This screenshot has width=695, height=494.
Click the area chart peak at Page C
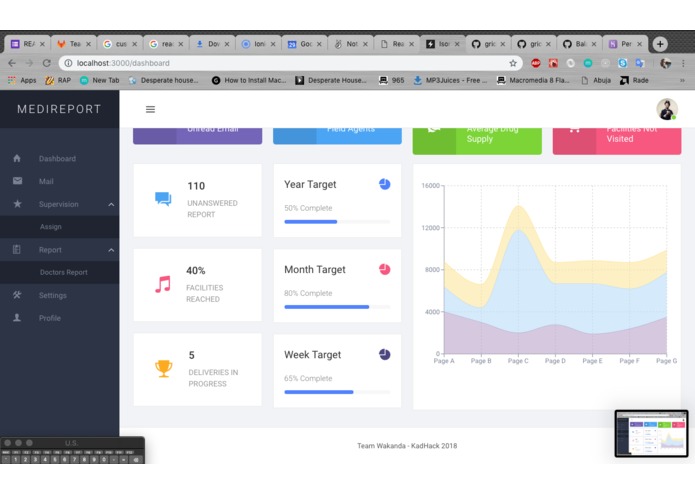coord(518,207)
